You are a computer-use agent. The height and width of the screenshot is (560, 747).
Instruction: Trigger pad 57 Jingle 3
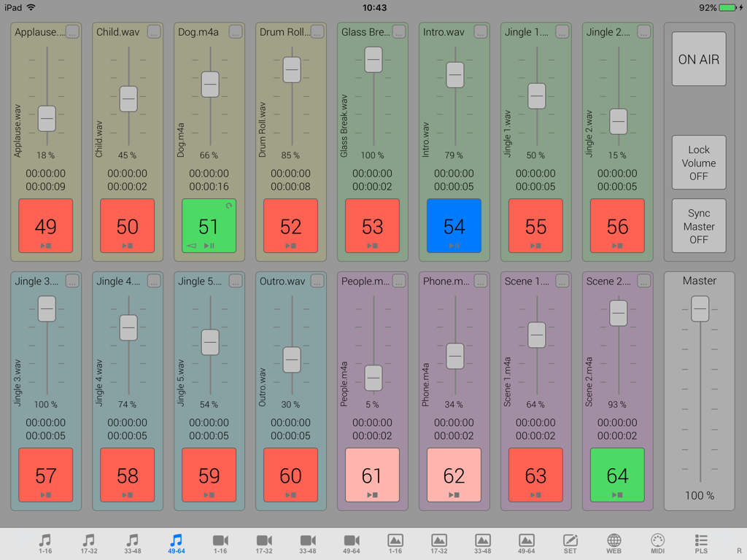46,475
